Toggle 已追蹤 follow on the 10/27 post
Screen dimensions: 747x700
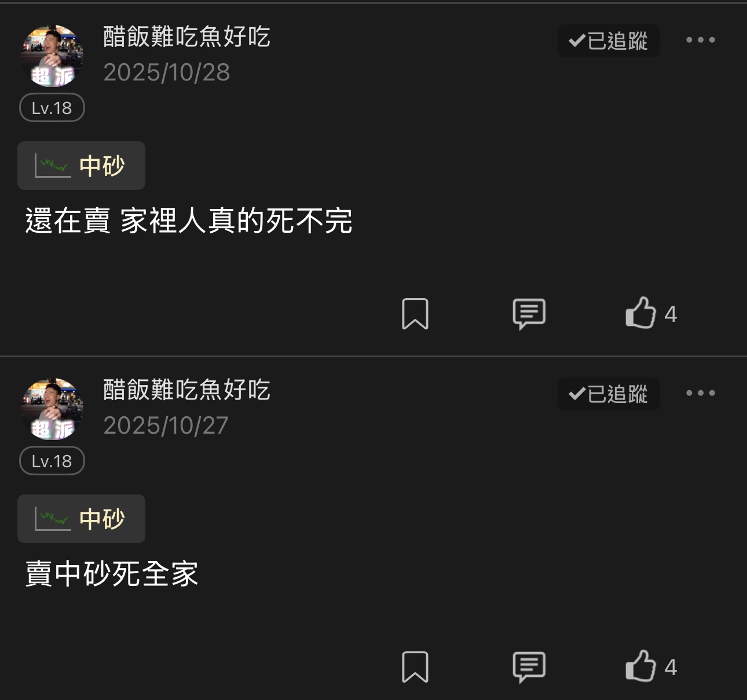[x=609, y=394]
